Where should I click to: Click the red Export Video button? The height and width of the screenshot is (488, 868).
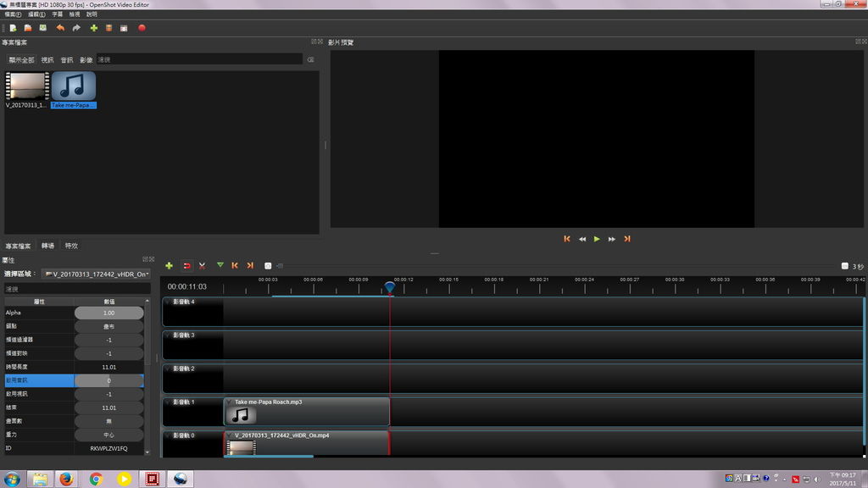click(x=142, y=28)
